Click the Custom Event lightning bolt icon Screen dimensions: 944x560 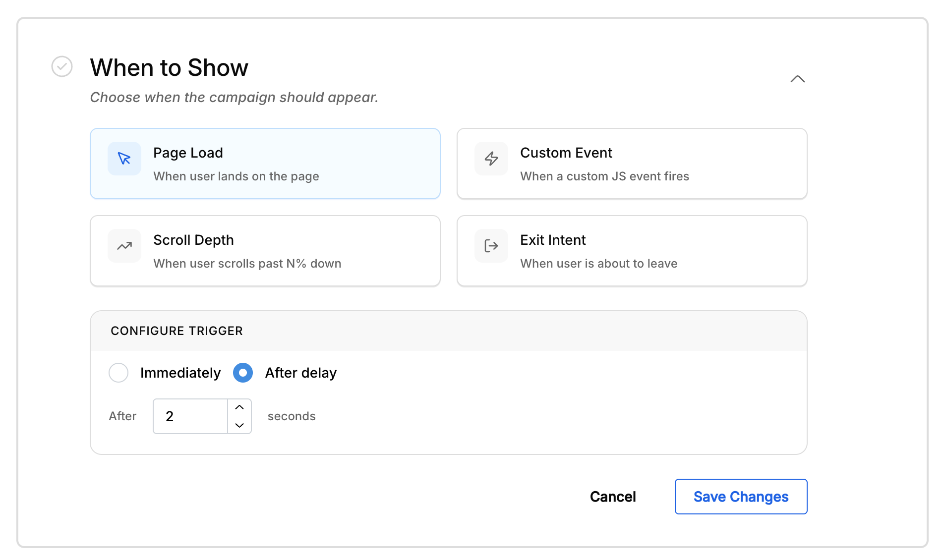point(491,159)
